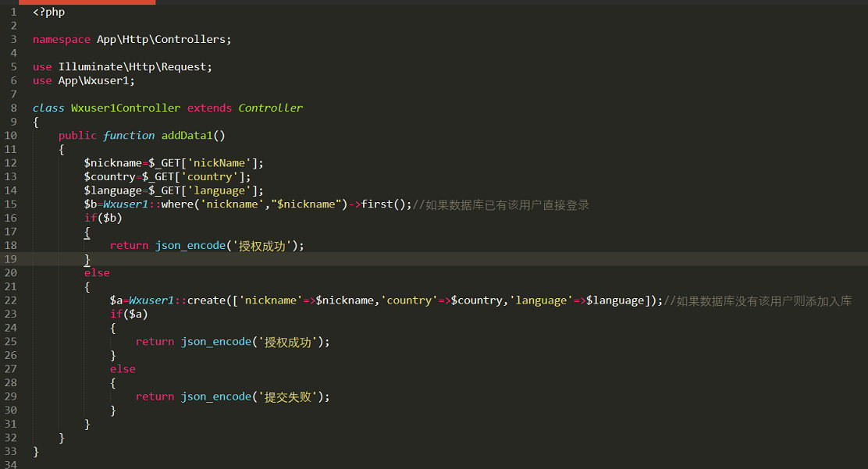The image size is (868, 469).
Task: Click the 'class' keyword on line 8
Action: [x=48, y=108]
